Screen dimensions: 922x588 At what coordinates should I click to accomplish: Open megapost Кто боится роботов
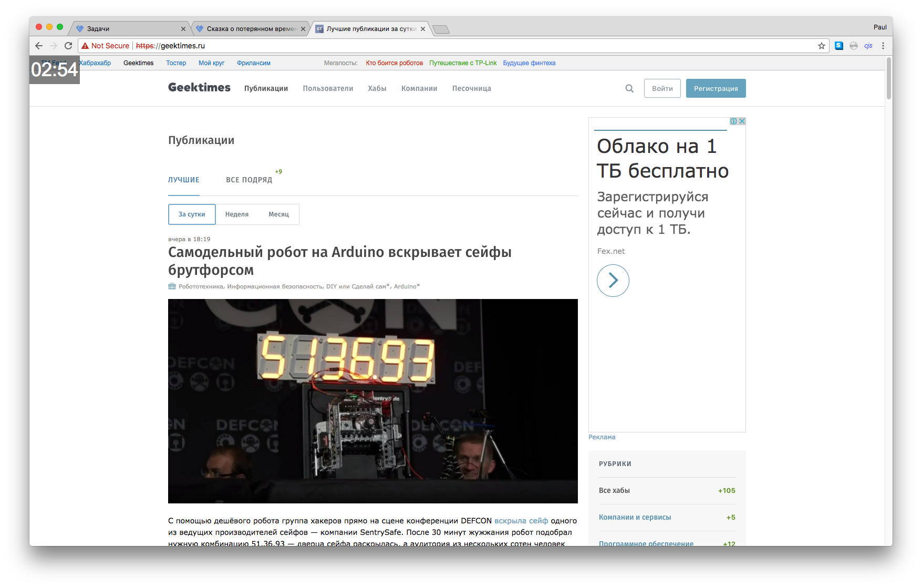(x=395, y=63)
